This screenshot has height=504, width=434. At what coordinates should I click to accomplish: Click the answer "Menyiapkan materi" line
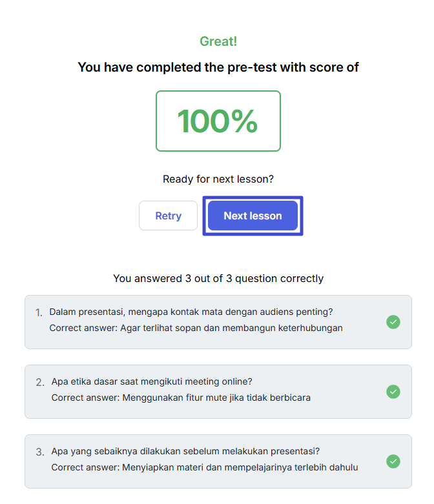pyautogui.click(x=205, y=467)
